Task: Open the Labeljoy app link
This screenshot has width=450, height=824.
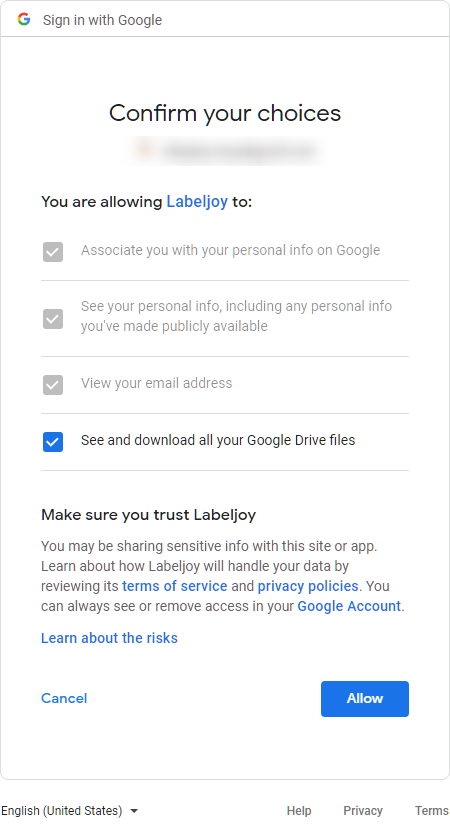Action: click(x=197, y=202)
